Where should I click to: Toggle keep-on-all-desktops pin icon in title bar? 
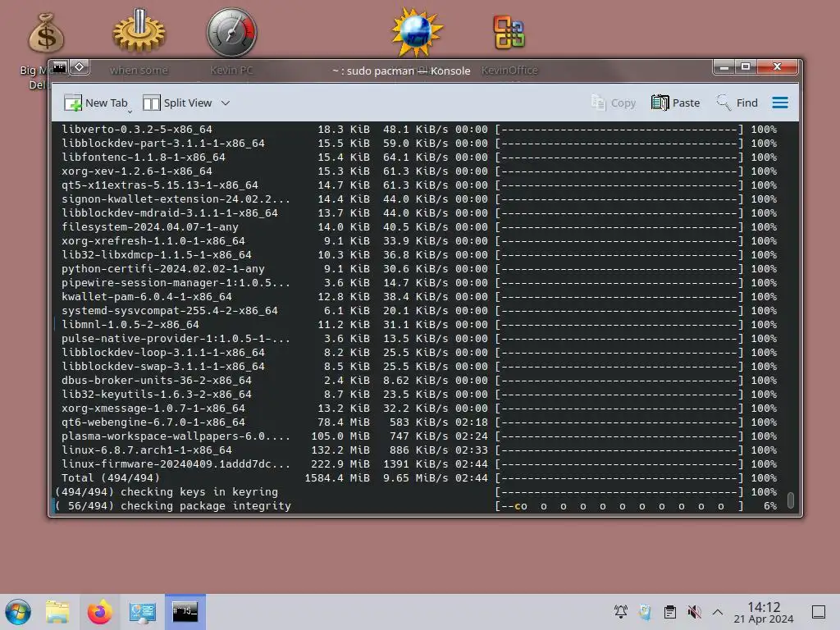[80, 67]
